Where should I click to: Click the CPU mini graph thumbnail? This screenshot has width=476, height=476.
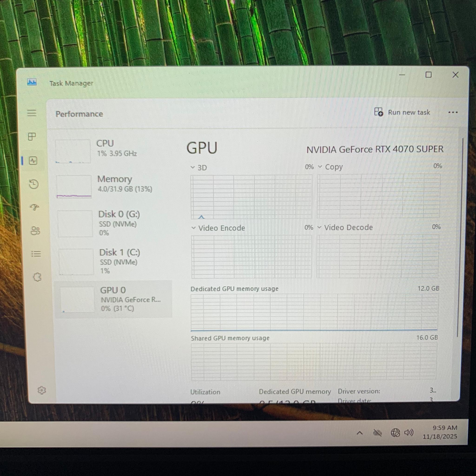pyautogui.click(x=73, y=151)
